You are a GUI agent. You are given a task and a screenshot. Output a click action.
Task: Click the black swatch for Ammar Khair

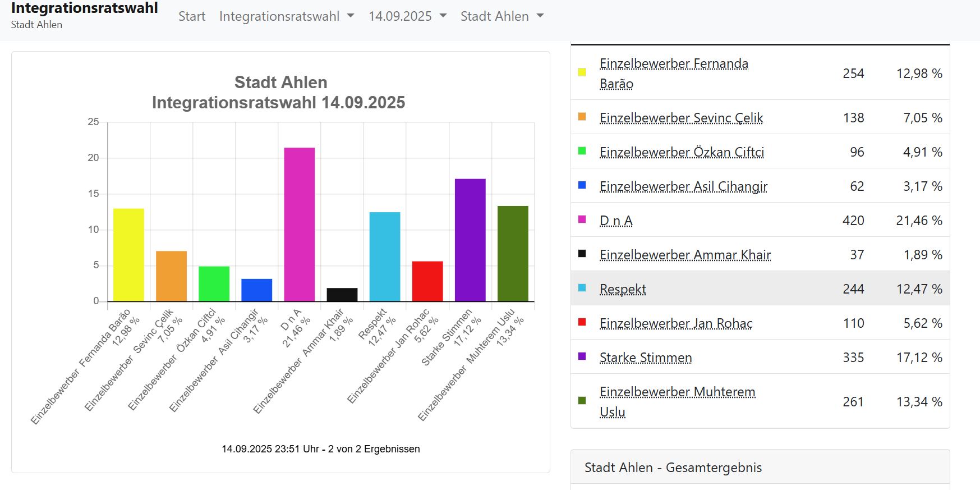pos(582,253)
